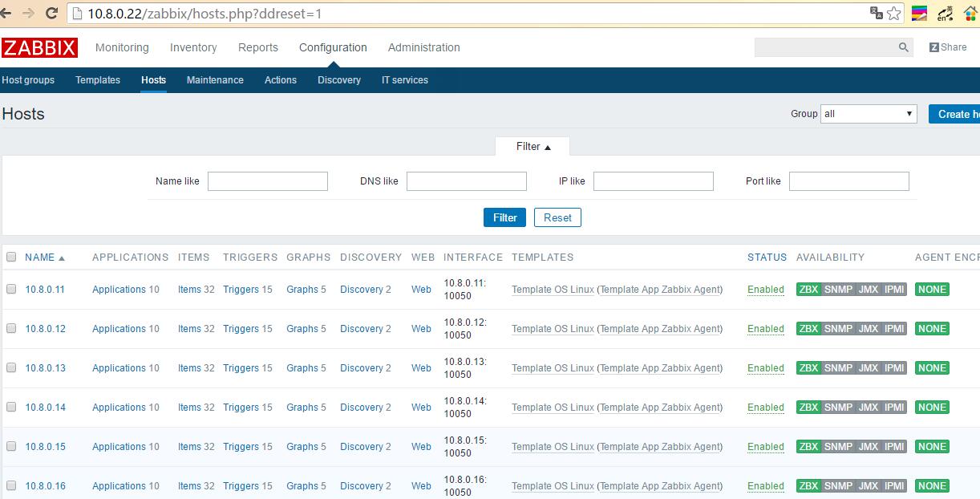Click the blue Filter button
Screen dimensions: 980x499
pos(505,217)
